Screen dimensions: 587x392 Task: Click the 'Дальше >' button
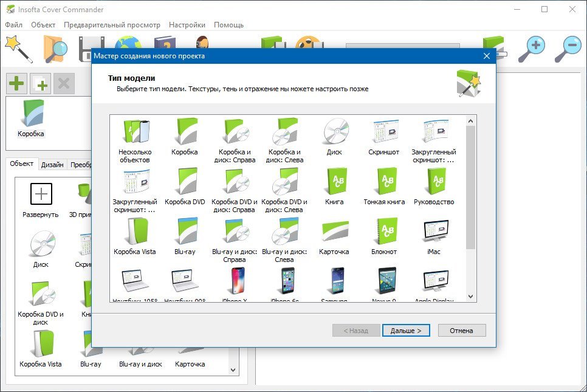click(x=406, y=331)
